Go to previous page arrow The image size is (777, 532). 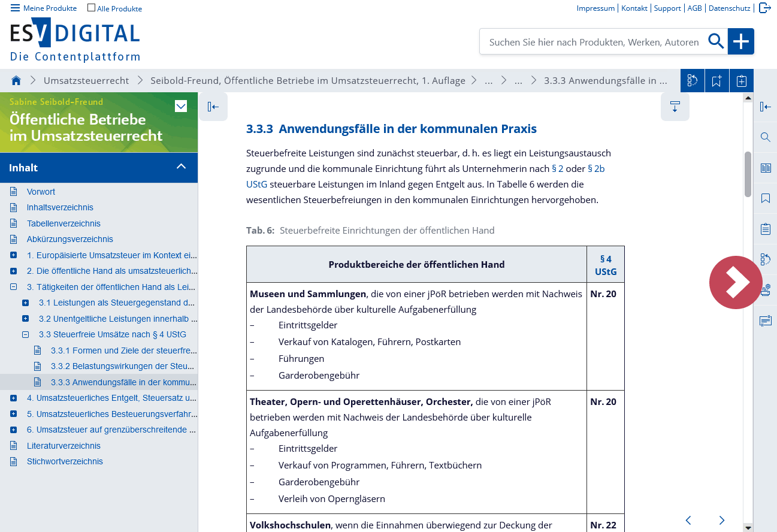click(x=688, y=520)
